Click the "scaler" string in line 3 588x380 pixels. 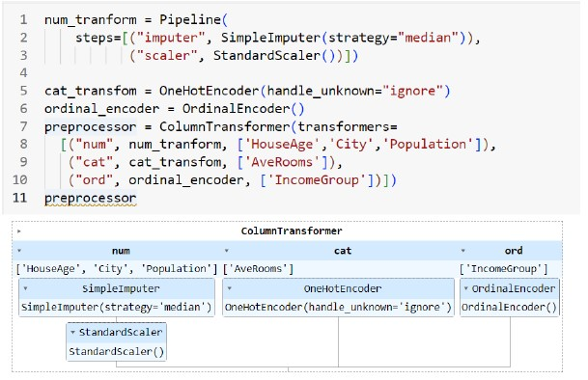(167, 56)
